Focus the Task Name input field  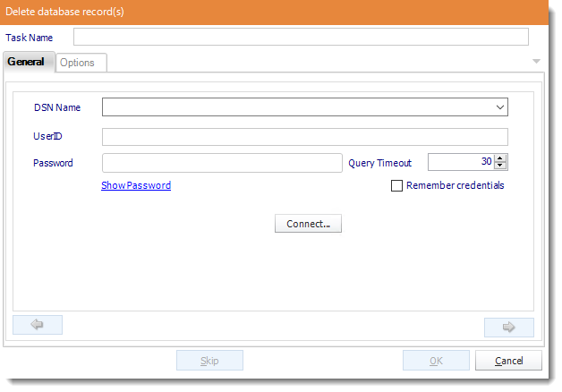point(301,37)
